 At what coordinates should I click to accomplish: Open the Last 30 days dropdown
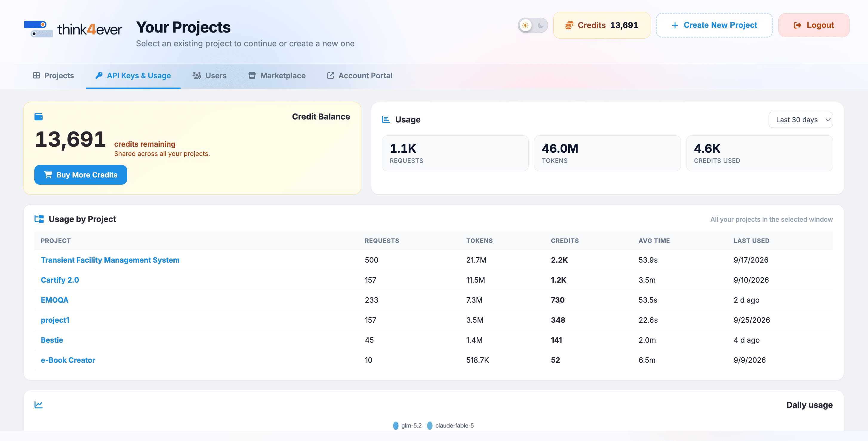pyautogui.click(x=801, y=120)
